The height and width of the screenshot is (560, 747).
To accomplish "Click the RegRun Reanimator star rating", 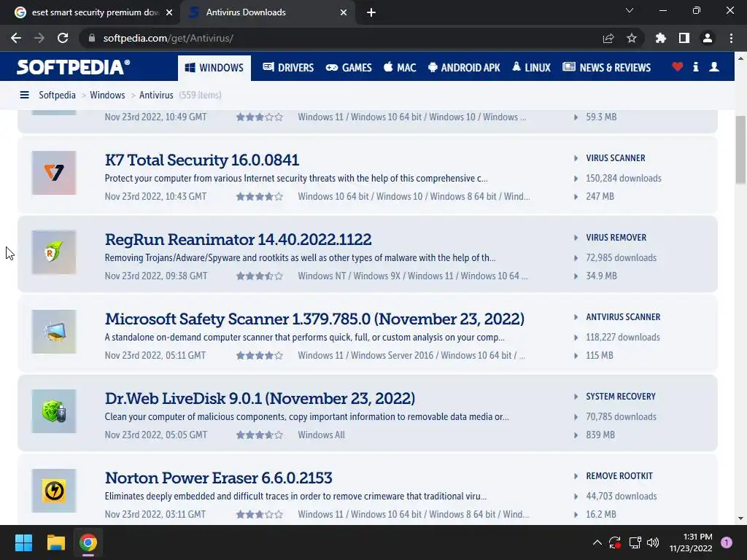I will pyautogui.click(x=260, y=276).
